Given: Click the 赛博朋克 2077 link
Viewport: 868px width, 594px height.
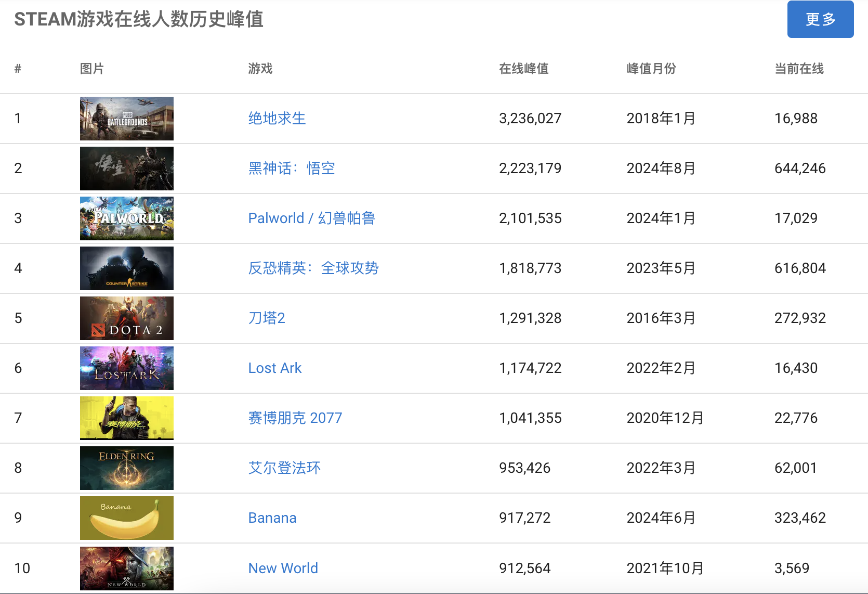Looking at the screenshot, I should tap(295, 418).
